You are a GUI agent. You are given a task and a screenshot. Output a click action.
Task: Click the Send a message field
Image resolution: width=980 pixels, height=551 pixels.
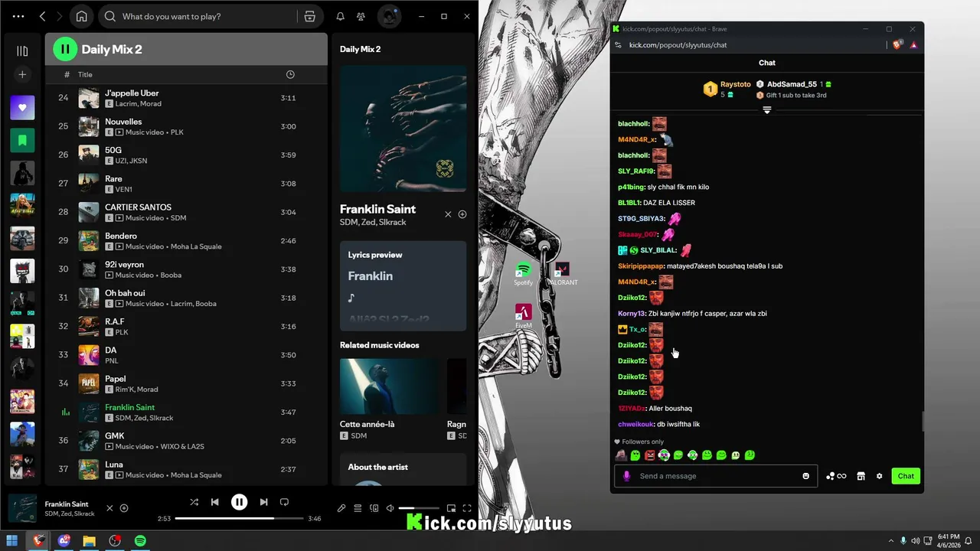pyautogui.click(x=716, y=476)
